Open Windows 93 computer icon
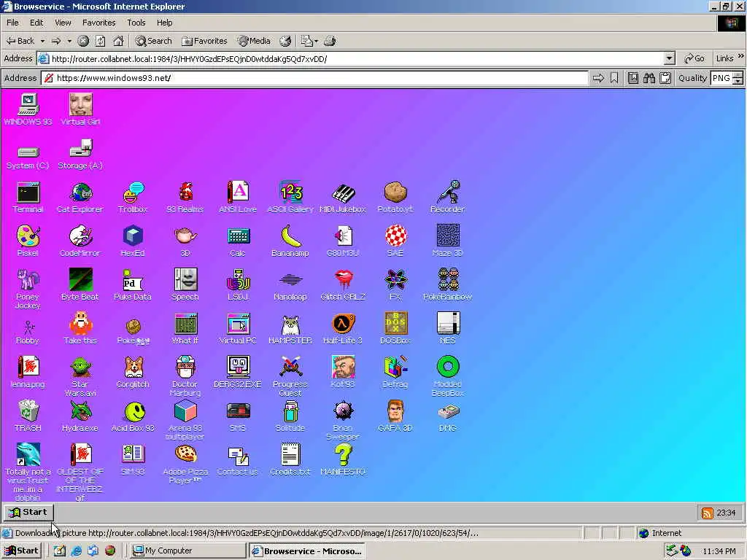This screenshot has height=560, width=747. coord(28,109)
